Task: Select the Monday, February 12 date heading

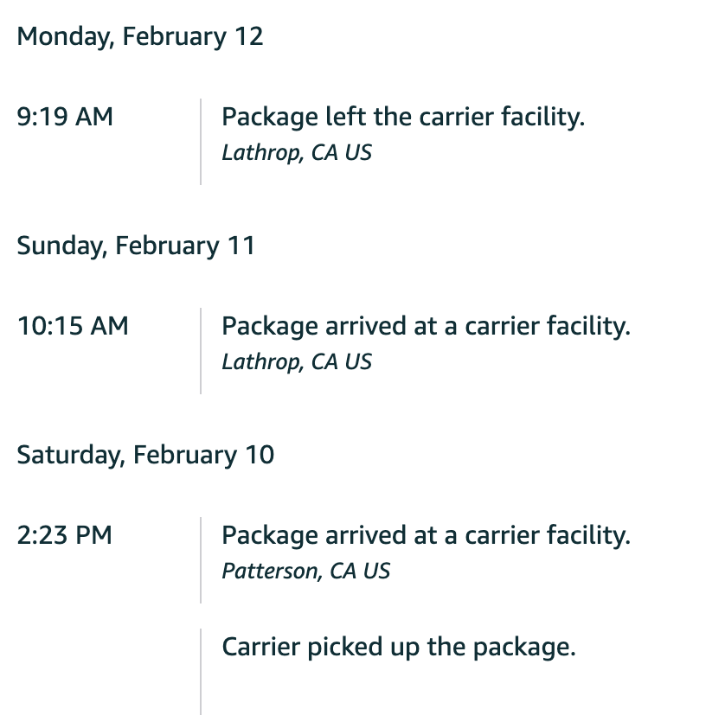Action: click(140, 37)
